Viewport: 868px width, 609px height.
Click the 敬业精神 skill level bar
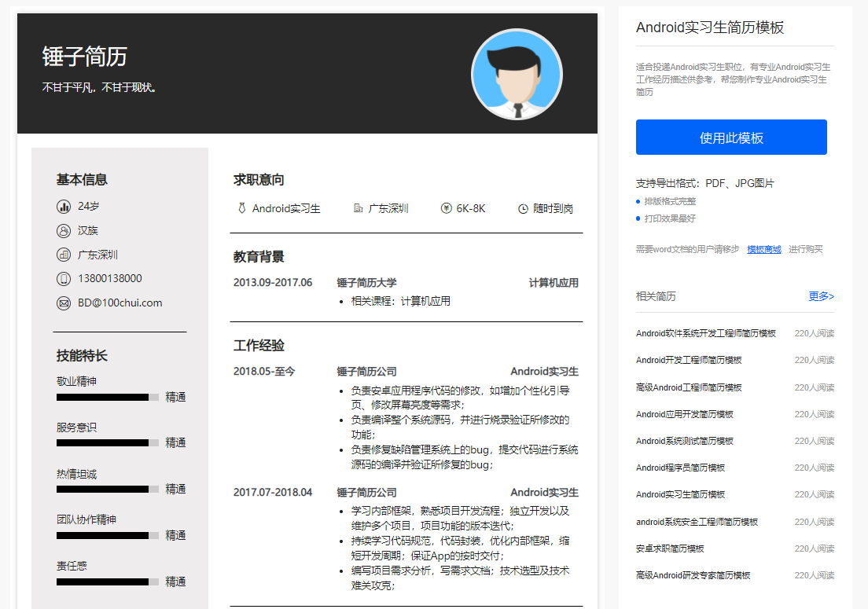click(108, 397)
